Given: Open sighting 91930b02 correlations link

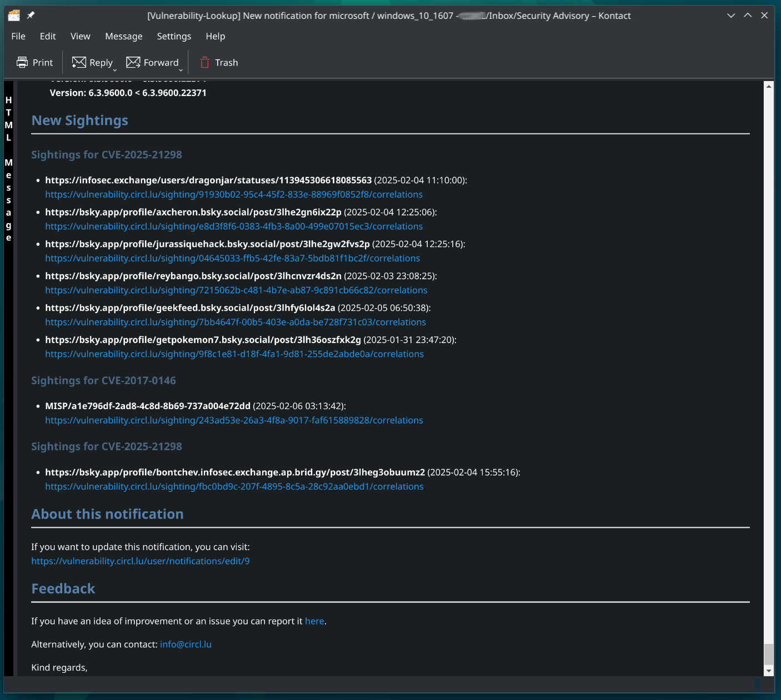Looking at the screenshot, I should pyautogui.click(x=234, y=194).
